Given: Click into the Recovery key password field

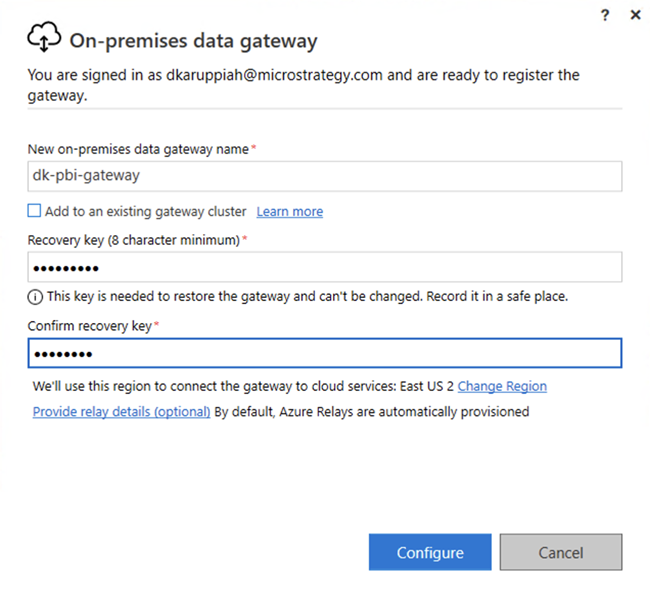Looking at the screenshot, I should [x=325, y=267].
